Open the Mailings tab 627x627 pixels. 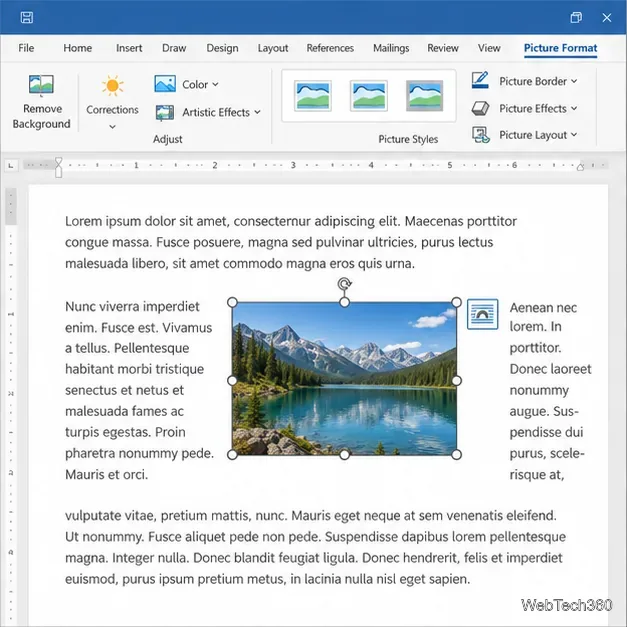pyautogui.click(x=391, y=48)
